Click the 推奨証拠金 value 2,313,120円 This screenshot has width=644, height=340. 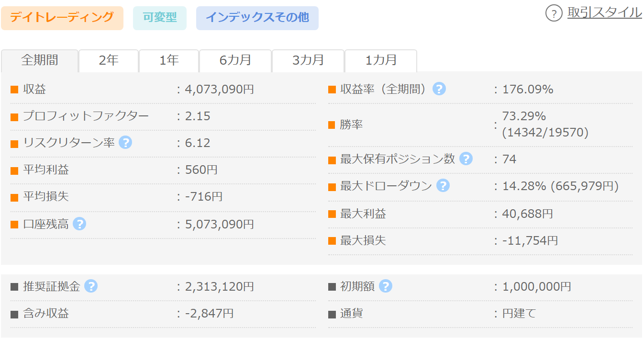(220, 287)
